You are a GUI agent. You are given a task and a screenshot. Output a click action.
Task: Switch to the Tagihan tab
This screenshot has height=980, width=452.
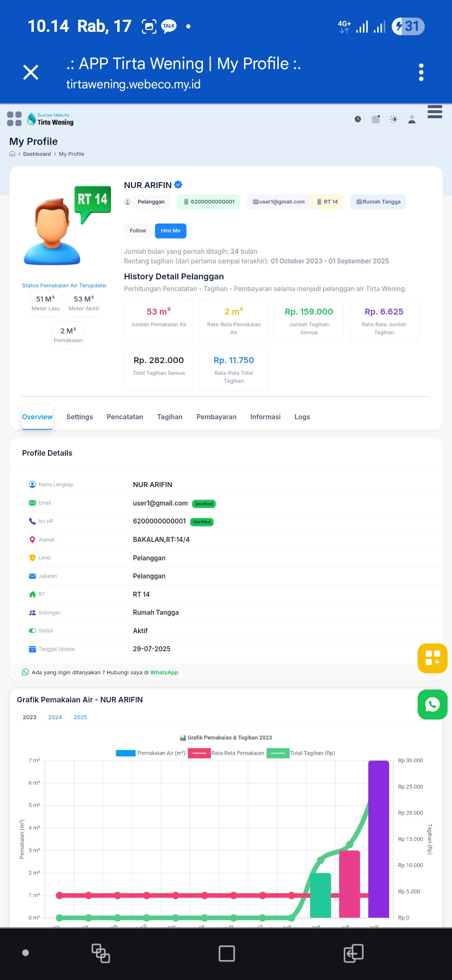(169, 417)
